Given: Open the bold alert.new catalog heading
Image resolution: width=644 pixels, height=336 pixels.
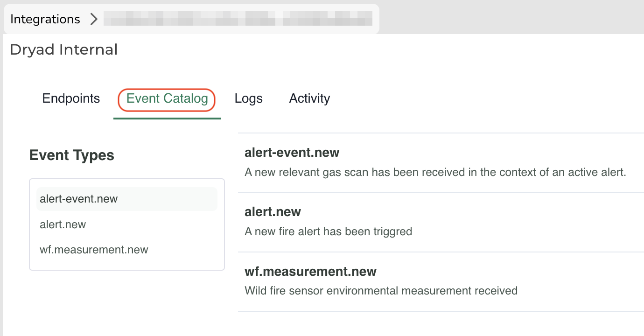Looking at the screenshot, I should click(273, 212).
